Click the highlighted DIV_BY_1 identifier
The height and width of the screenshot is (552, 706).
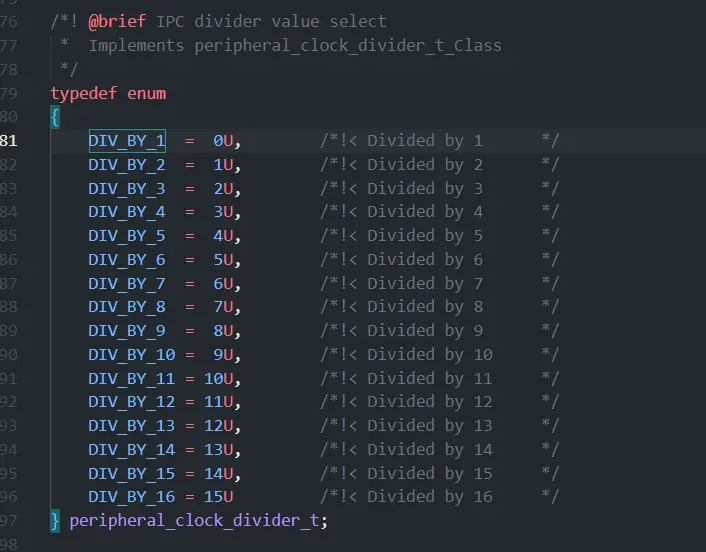click(x=127, y=141)
